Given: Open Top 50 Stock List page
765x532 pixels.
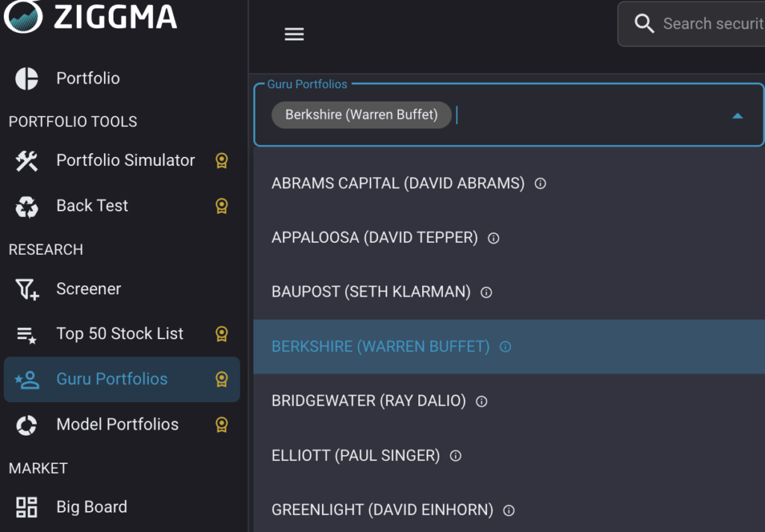Looking at the screenshot, I should [120, 334].
